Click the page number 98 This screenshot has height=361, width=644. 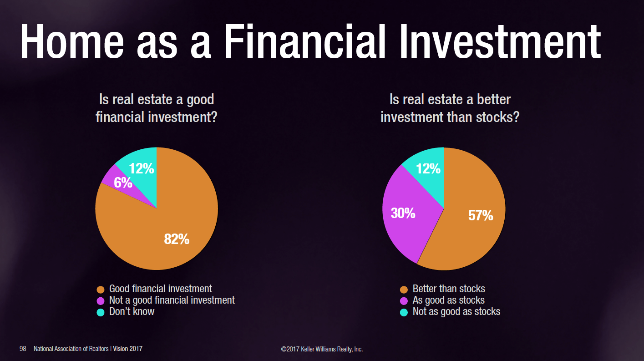click(x=23, y=349)
